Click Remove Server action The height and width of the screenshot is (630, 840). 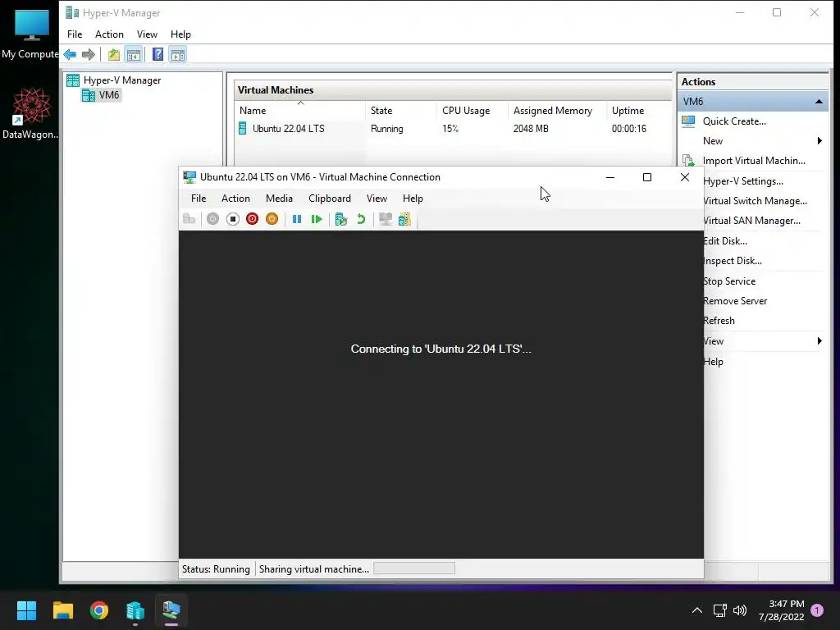click(735, 301)
